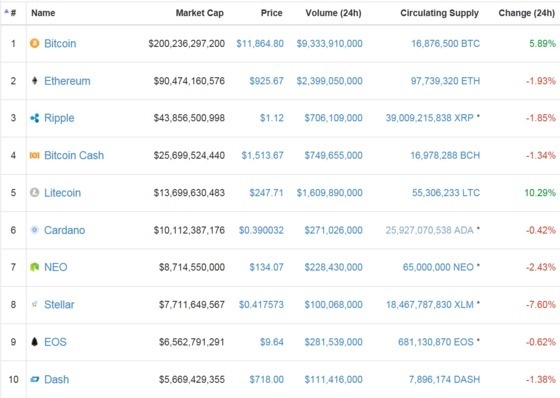
Task: Open Litecoin volume $1,609,890,000 link
Action: coord(329,193)
